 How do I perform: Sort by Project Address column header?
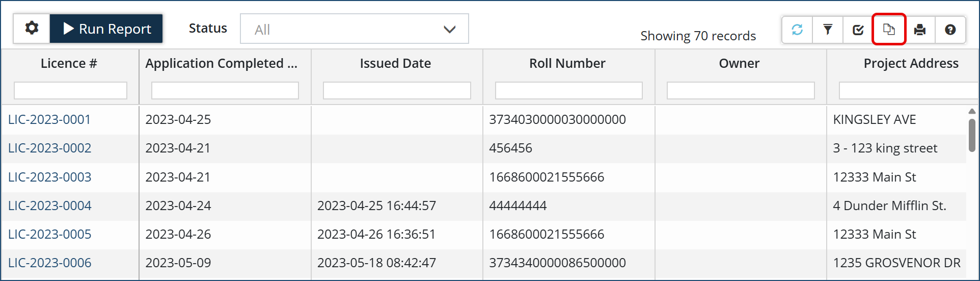(911, 63)
